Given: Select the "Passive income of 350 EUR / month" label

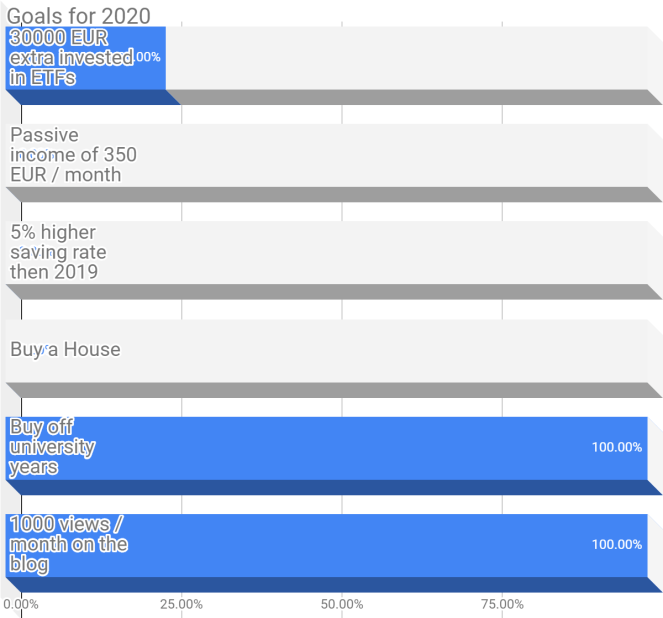Looking at the screenshot, I should pos(73,154).
